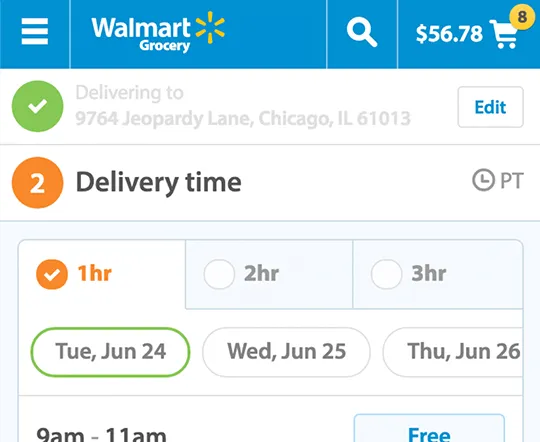Choose Wed, Jun 25 delivery date
Screen dimensions: 540x442
(286, 352)
